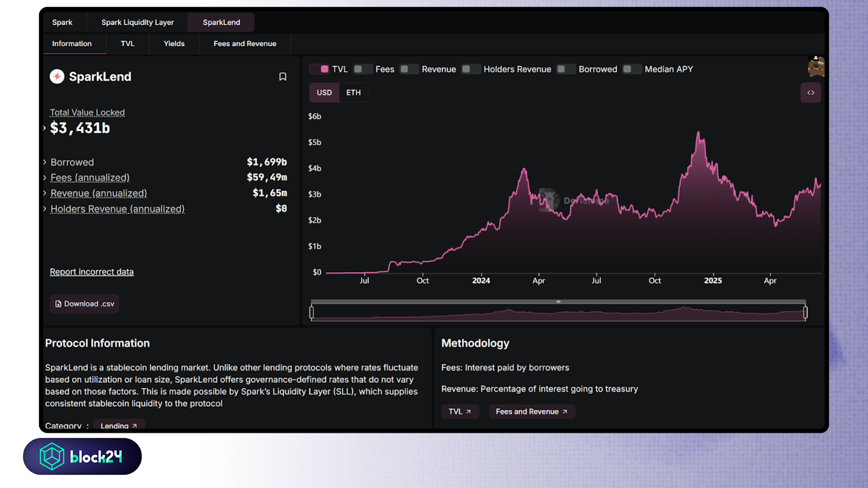Expand the Holders Revenue (annualized) row

click(x=44, y=209)
